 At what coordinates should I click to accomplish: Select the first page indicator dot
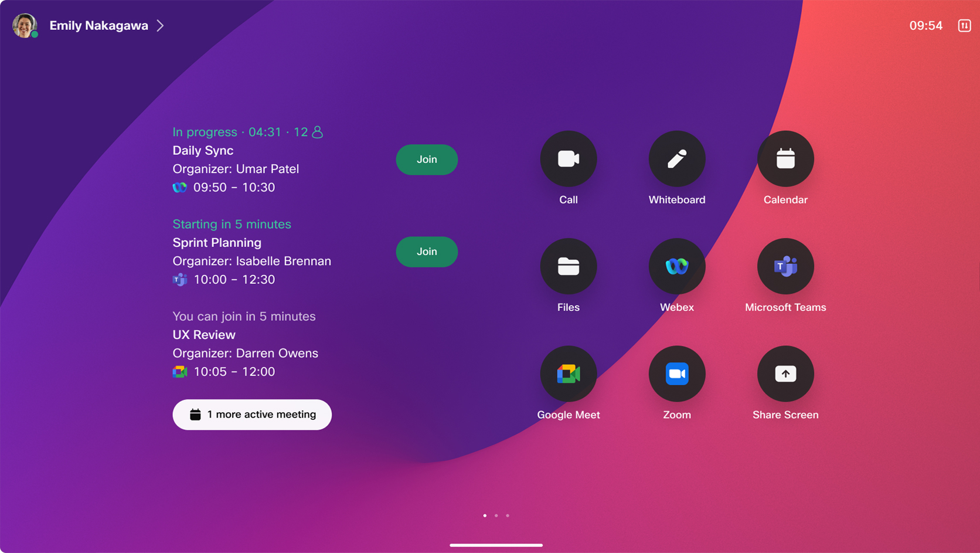[485, 515]
